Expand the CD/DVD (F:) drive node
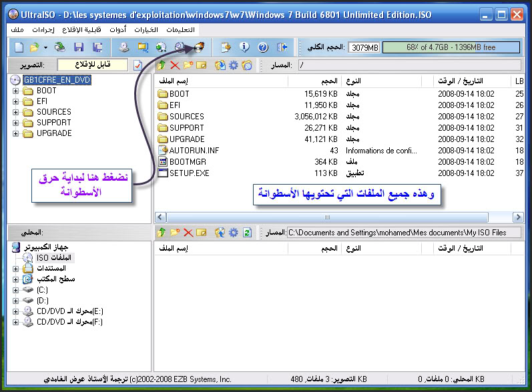This screenshot has width=532, height=392. [15, 322]
